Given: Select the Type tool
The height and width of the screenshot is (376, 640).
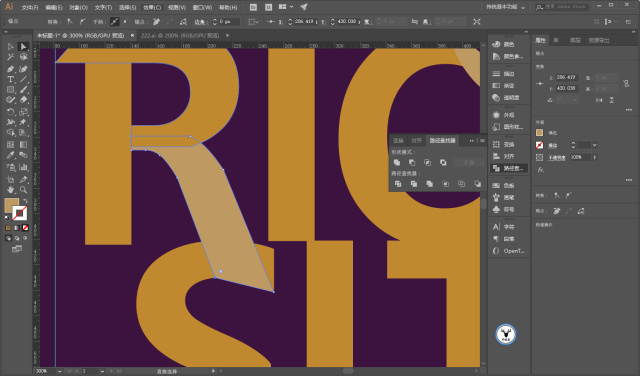Looking at the screenshot, I should [11, 79].
